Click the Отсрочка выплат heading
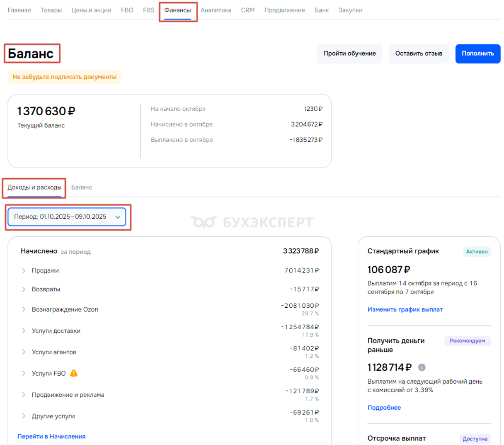Screen dimensions: 504x445 pyautogui.click(x=397, y=438)
